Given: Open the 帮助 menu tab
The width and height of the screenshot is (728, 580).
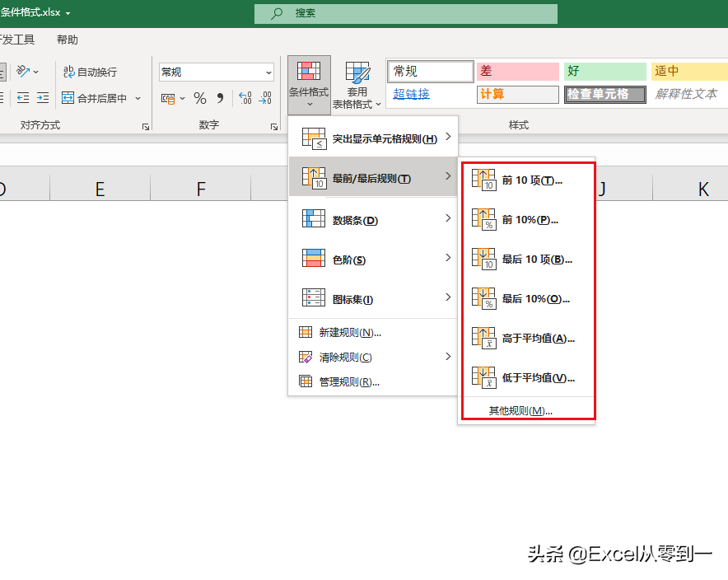Looking at the screenshot, I should (x=67, y=39).
